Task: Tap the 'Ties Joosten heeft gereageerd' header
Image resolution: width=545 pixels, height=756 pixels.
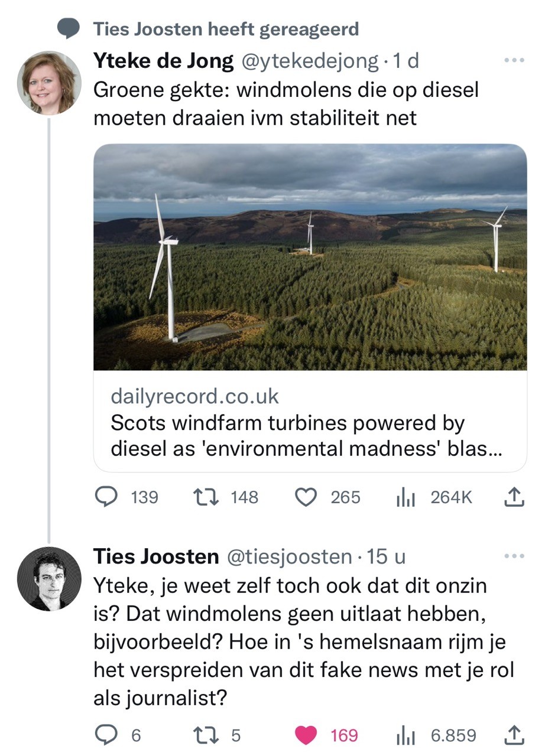Action: [226, 29]
